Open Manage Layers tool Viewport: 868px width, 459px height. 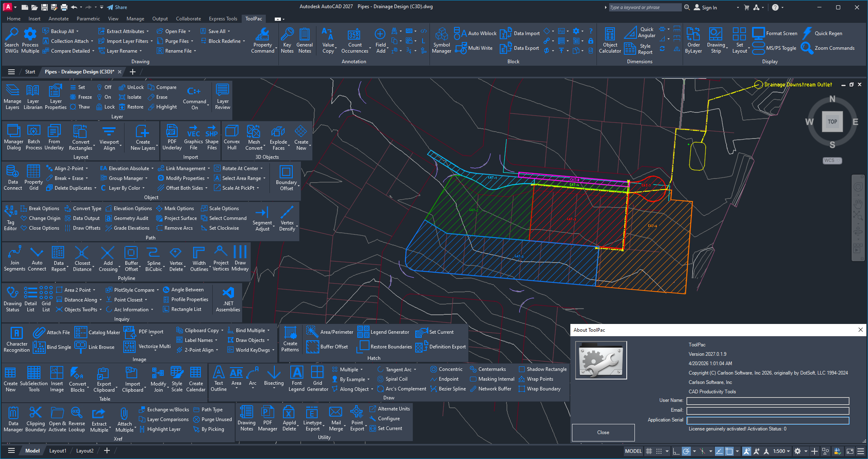click(12, 97)
